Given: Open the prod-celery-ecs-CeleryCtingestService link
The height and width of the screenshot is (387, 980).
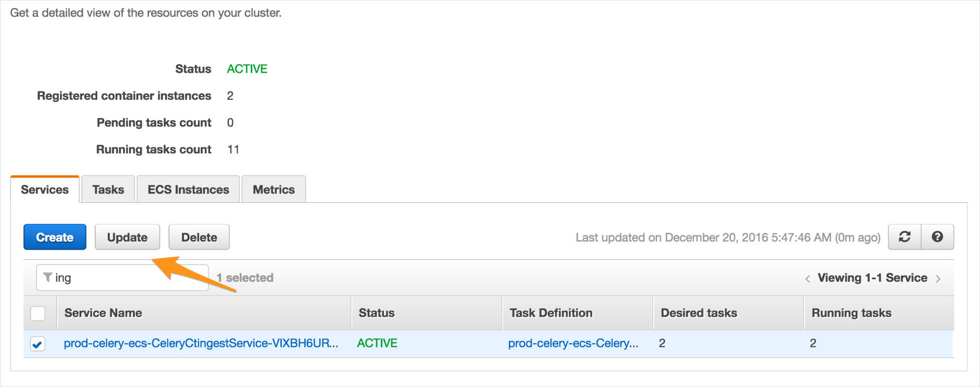Looking at the screenshot, I should point(201,343).
